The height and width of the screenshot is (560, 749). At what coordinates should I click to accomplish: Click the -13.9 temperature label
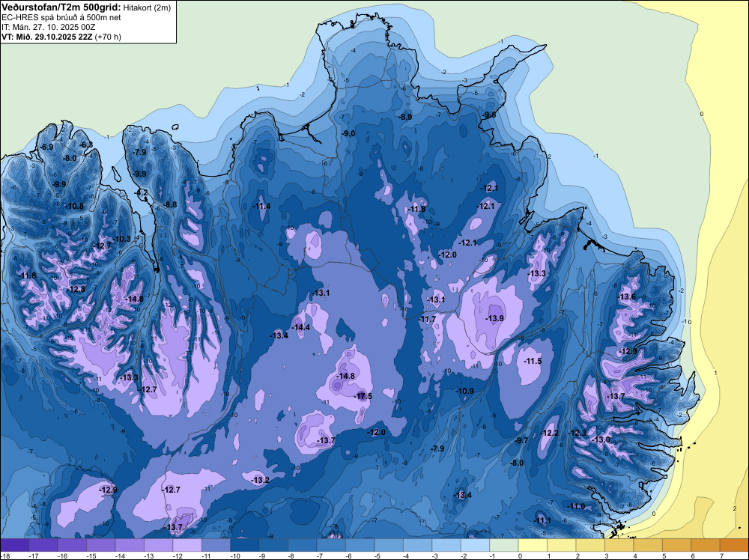[495, 318]
